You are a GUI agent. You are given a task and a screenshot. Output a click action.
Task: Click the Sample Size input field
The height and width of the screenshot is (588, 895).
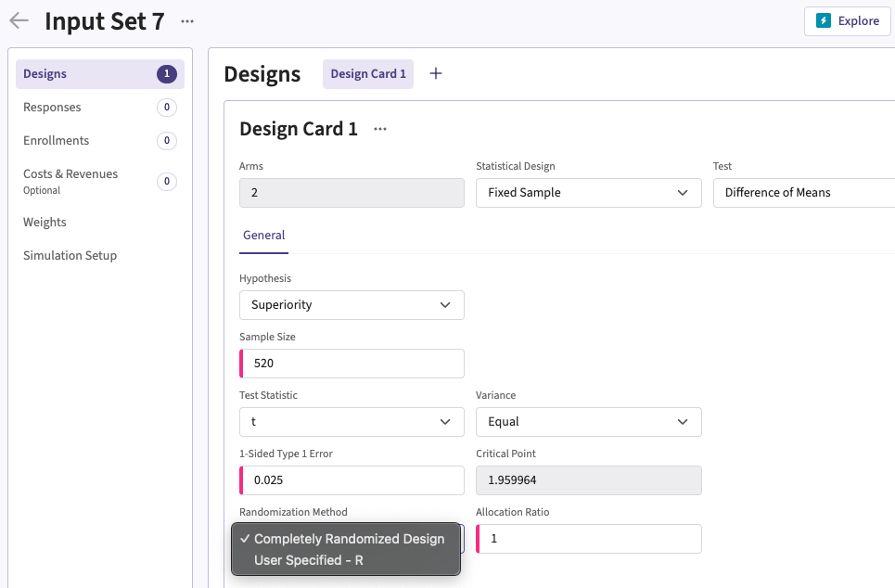[x=352, y=364]
